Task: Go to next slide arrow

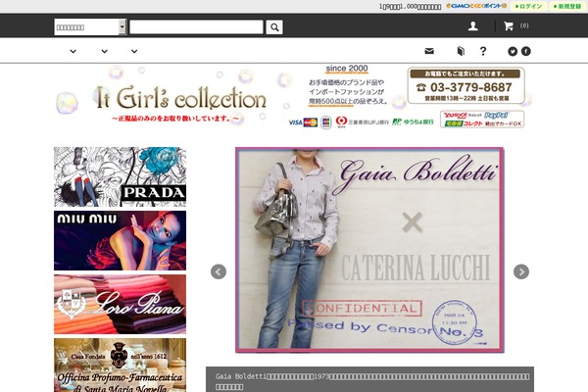Action: [521, 271]
